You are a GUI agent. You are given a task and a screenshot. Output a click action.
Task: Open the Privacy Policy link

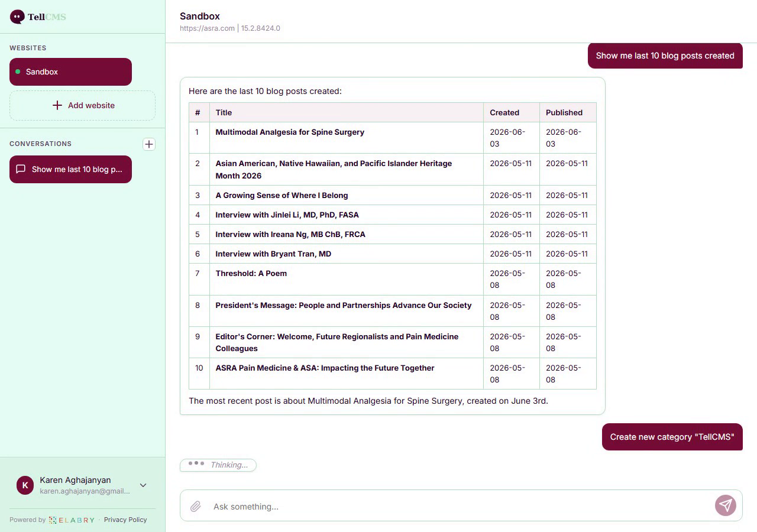click(x=125, y=520)
